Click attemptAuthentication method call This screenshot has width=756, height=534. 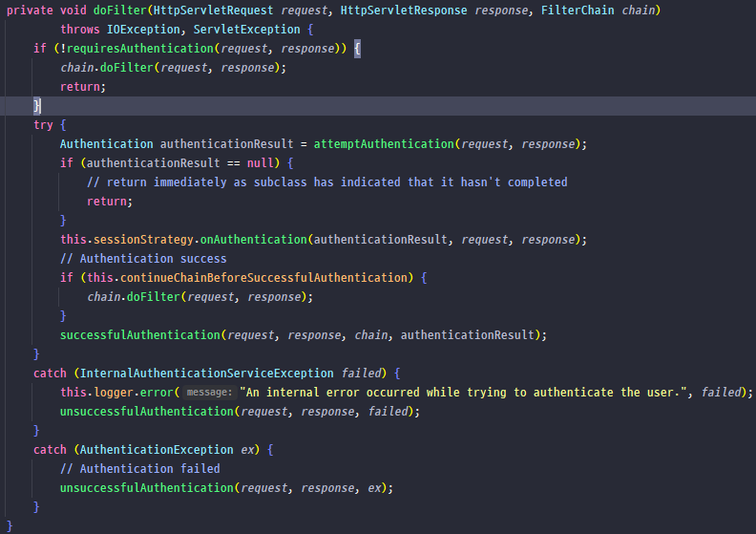[384, 143]
